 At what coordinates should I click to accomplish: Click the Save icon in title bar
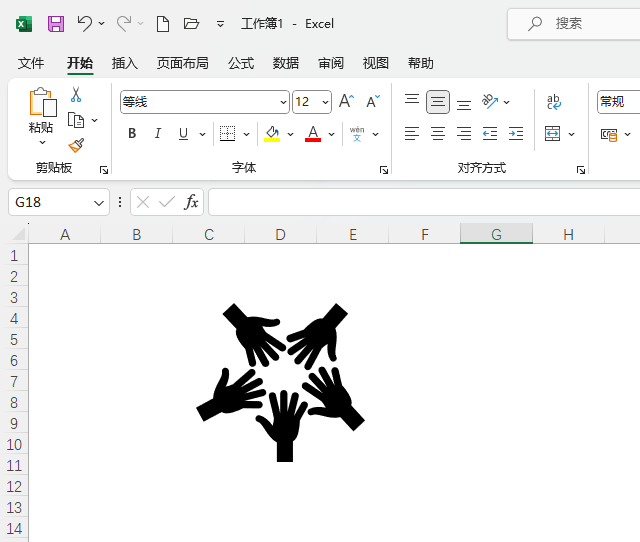pos(56,24)
